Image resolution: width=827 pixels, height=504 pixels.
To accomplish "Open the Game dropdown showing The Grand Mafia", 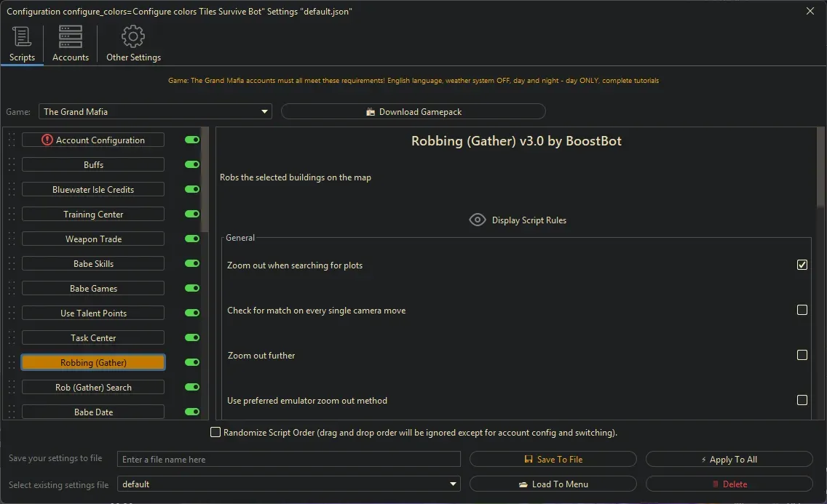I will click(x=155, y=112).
